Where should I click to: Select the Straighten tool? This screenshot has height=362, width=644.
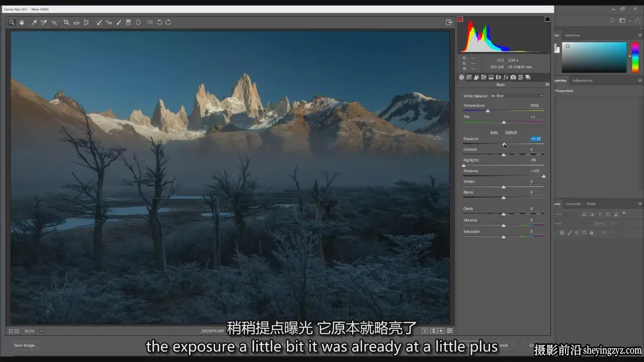pyautogui.click(x=76, y=22)
